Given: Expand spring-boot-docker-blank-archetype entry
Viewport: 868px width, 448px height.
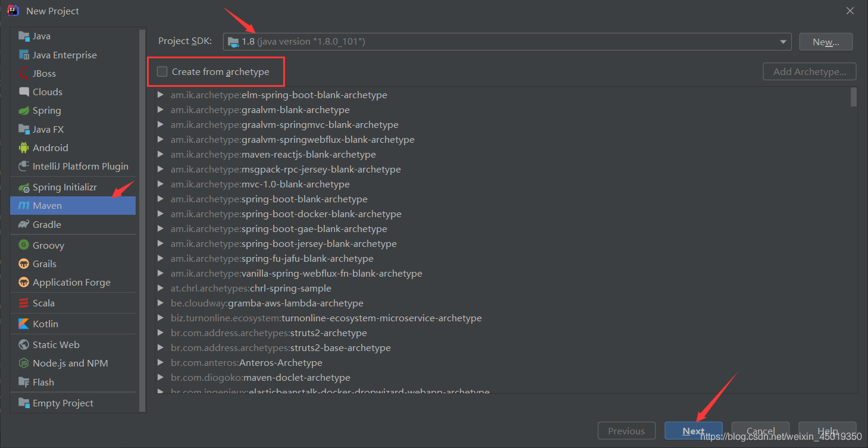Looking at the screenshot, I should pos(161,214).
